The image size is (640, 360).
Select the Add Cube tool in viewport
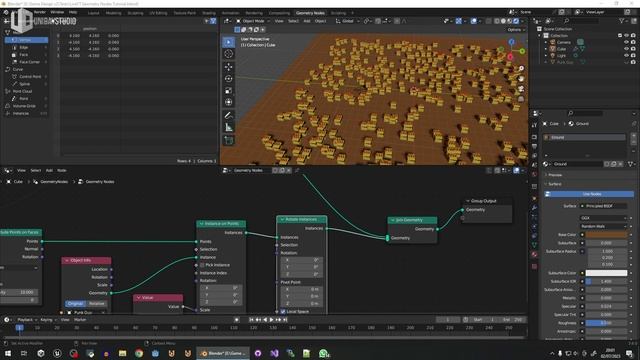click(x=229, y=140)
